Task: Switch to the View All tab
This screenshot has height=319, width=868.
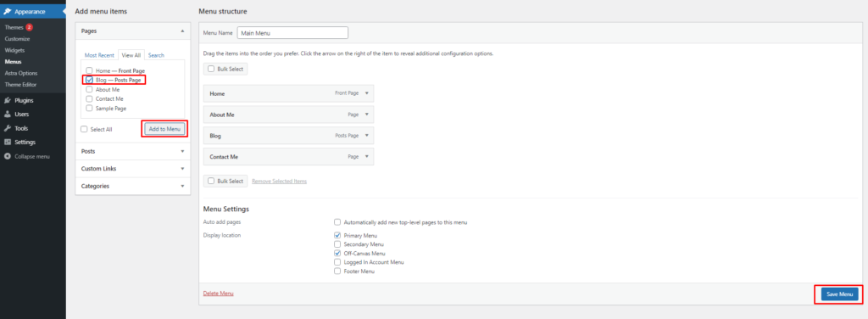Action: coord(131,55)
